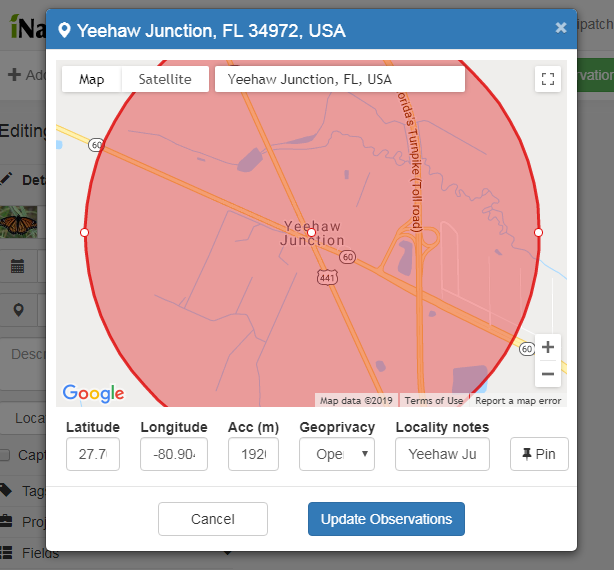
Task: Select the Map view tab
Action: tap(91, 79)
